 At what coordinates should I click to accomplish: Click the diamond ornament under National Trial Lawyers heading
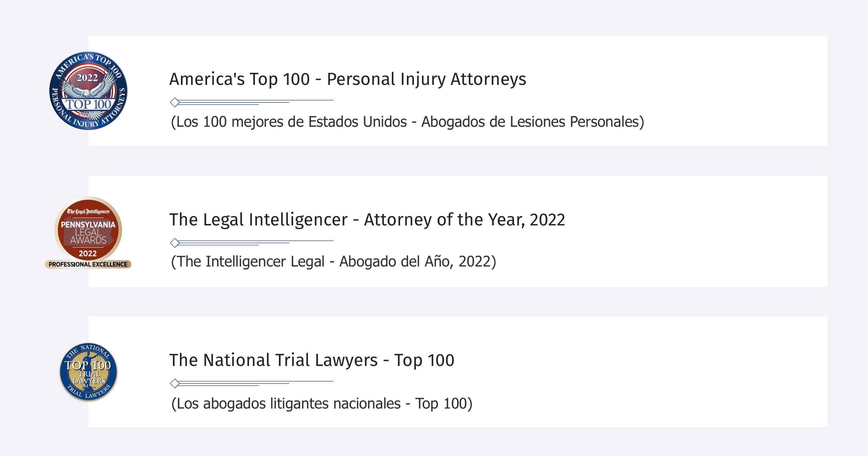(x=175, y=383)
